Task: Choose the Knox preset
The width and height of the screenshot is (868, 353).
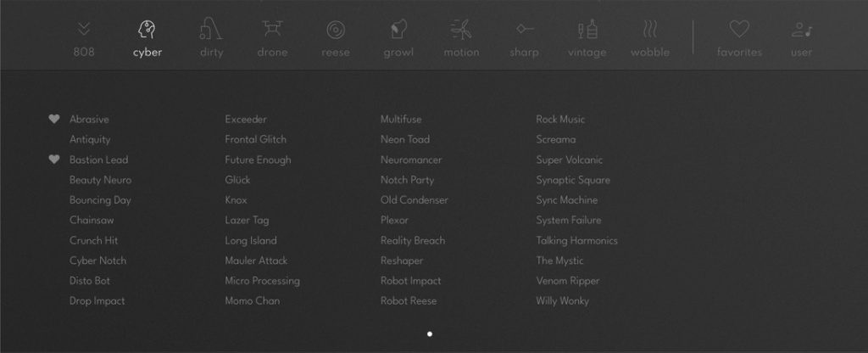Action: click(x=236, y=200)
